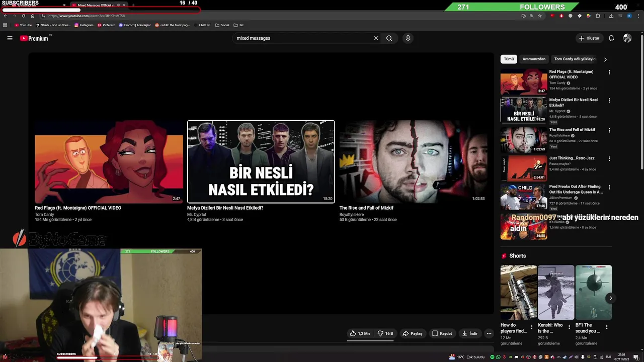Open Pred Freaks Out sidebar video thumbnail
Image resolution: width=644 pixels, height=362 pixels.
(x=524, y=197)
